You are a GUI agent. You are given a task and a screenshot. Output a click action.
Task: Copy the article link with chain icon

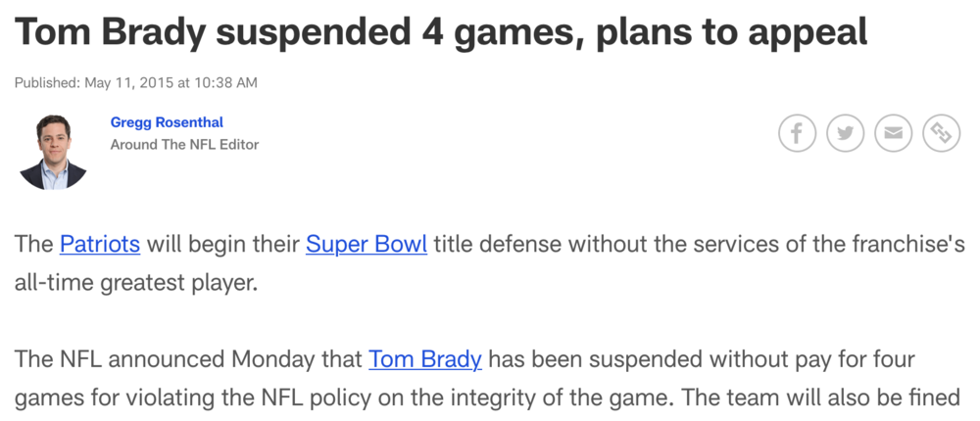[x=941, y=133]
